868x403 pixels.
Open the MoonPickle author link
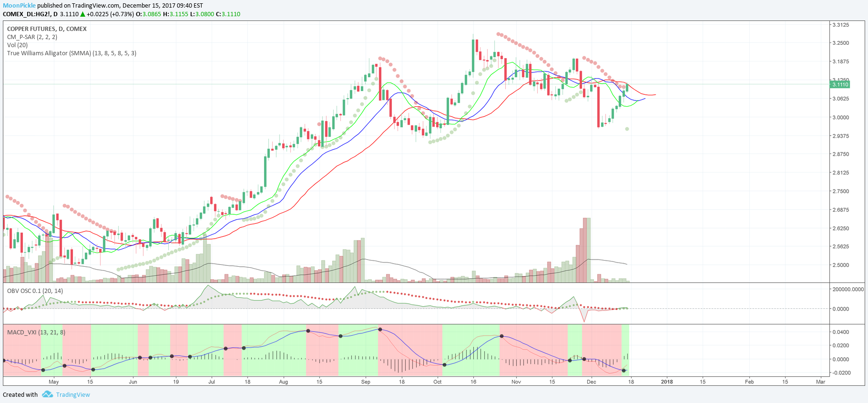(x=19, y=6)
